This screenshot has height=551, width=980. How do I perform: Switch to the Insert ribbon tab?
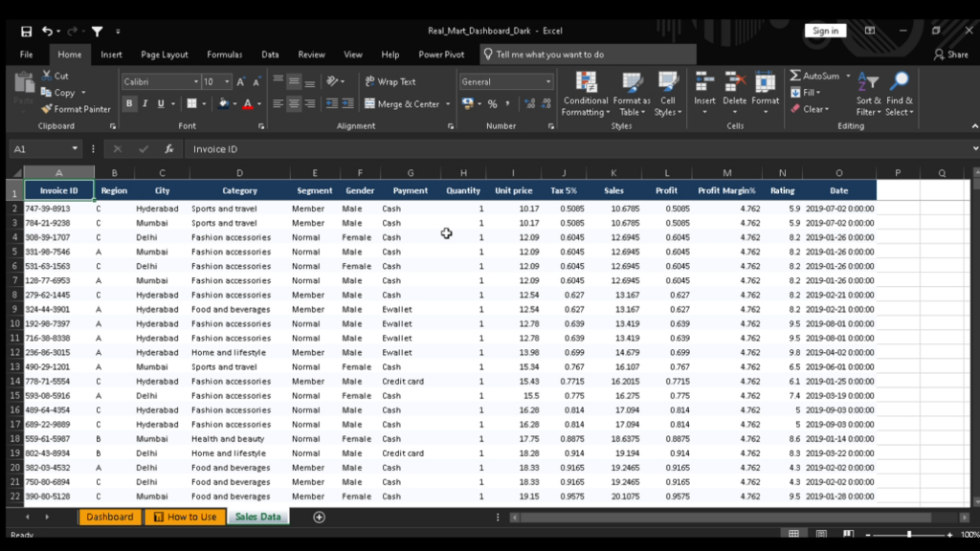[111, 55]
